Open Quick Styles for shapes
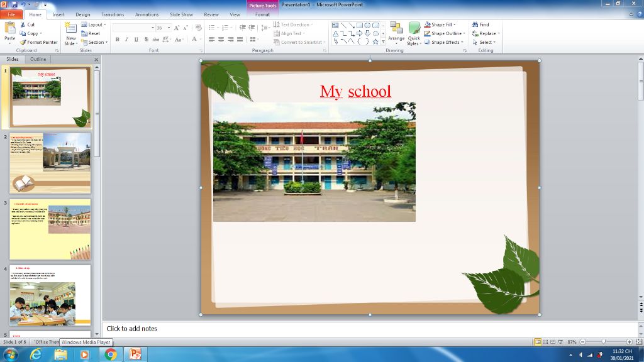Image resolution: width=644 pixels, height=362 pixels. point(413,33)
